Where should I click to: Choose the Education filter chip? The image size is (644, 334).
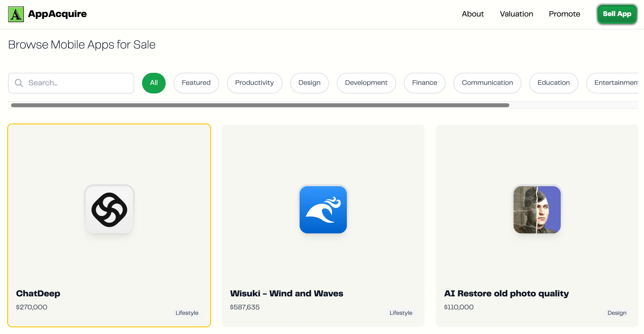coord(553,83)
